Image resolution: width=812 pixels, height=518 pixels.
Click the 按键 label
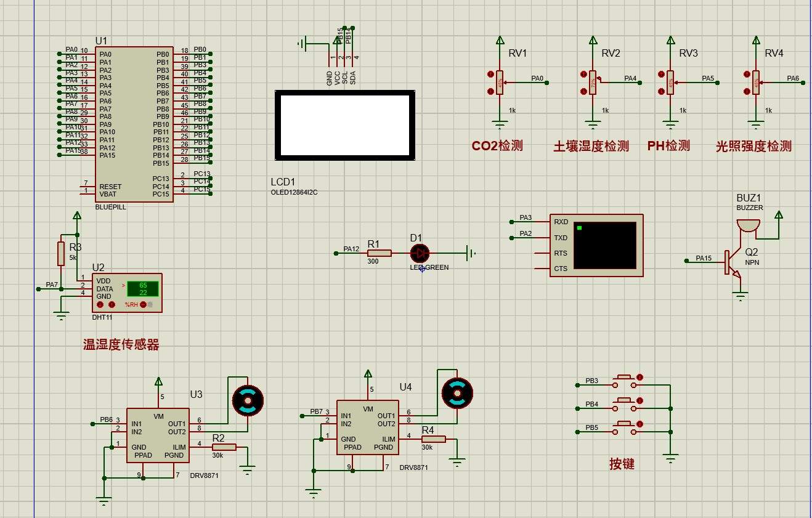tap(622, 464)
